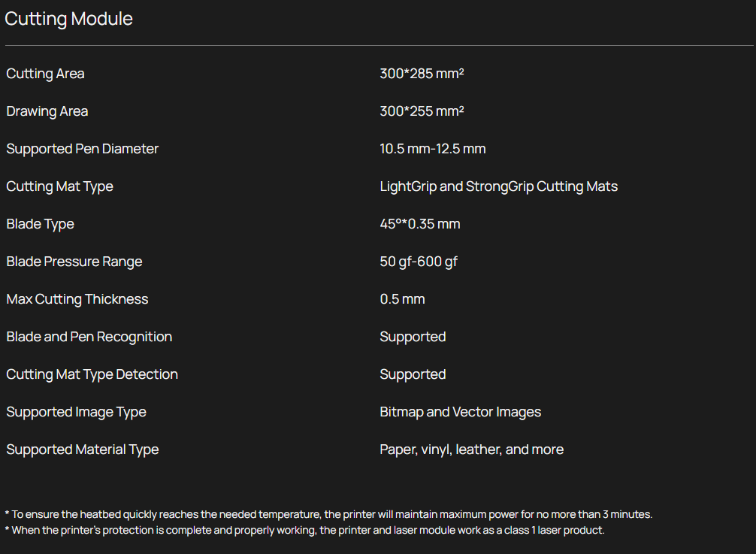Select the 10.5 mm-12.5 mm value
Viewport: 756px width, 554px height.
pyautogui.click(x=433, y=149)
